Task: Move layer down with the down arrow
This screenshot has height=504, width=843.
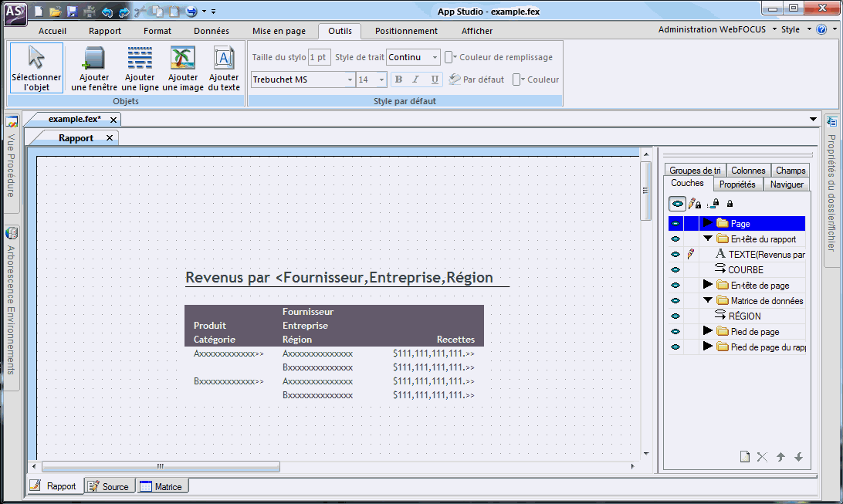Action: point(799,457)
